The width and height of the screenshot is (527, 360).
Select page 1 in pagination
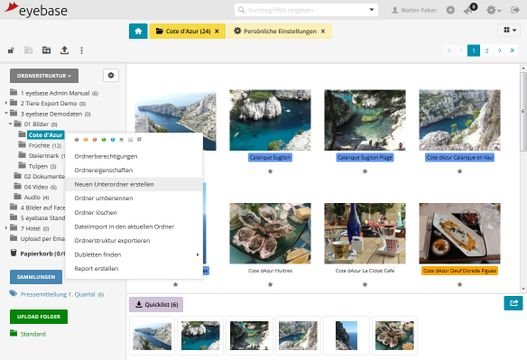(x=474, y=51)
